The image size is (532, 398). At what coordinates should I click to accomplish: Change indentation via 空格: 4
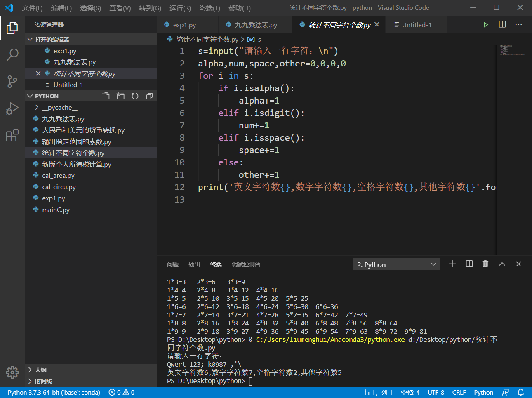410,392
